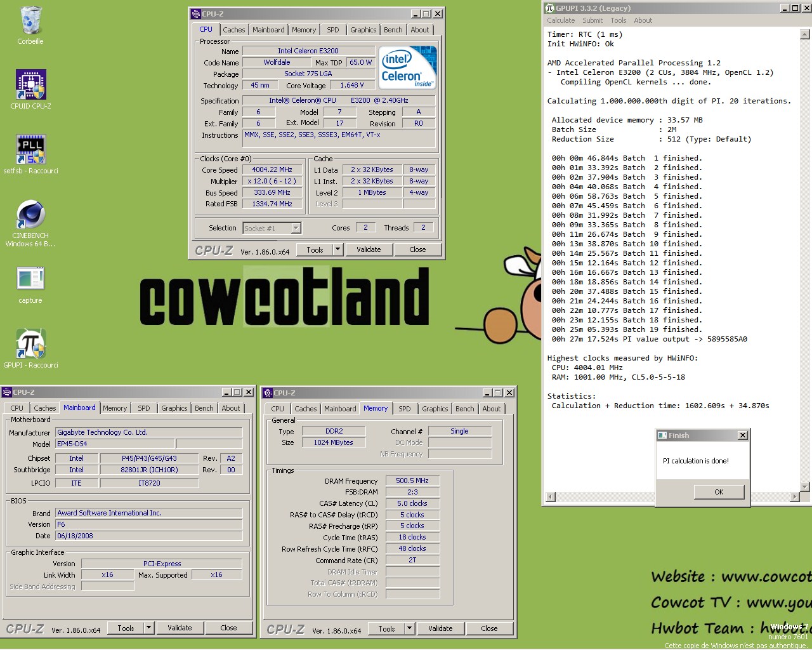Click memory size 1024 MBytes field
This screenshot has height=650, width=812.
coord(334,442)
